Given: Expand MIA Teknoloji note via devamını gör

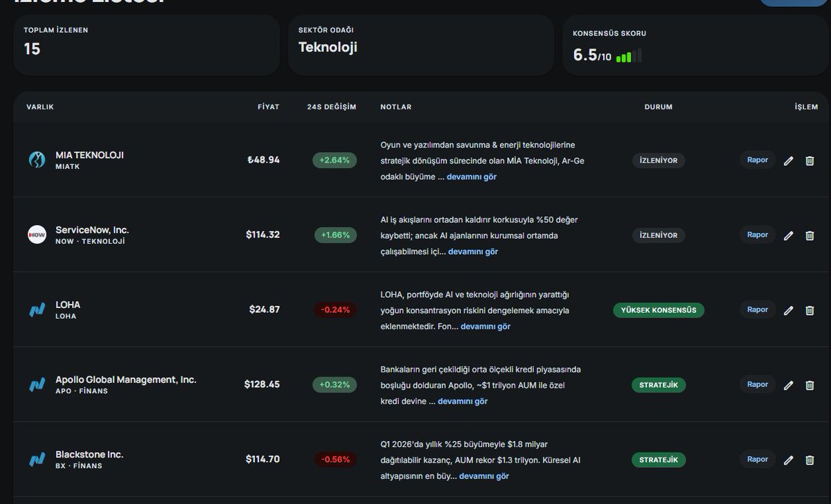Looking at the screenshot, I should pos(472,177).
